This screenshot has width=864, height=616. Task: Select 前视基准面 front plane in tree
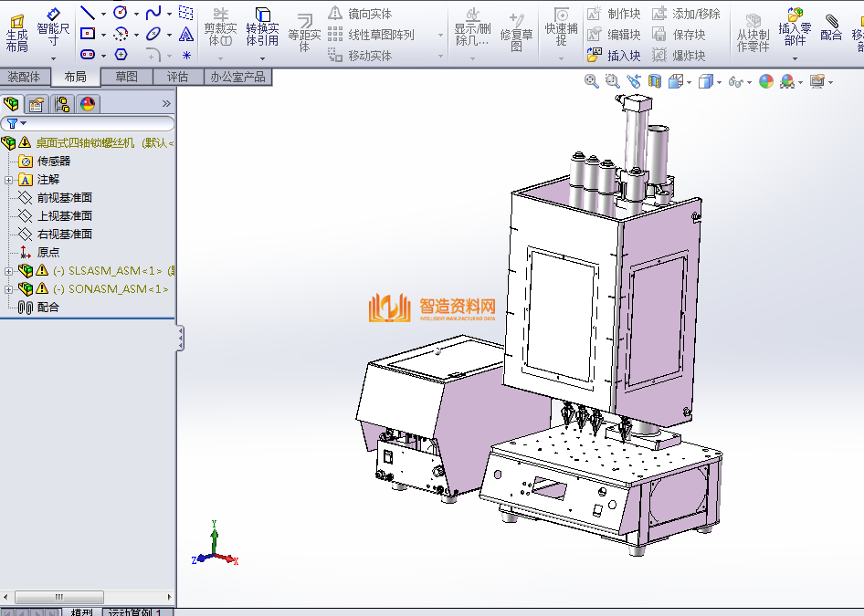[x=64, y=198]
